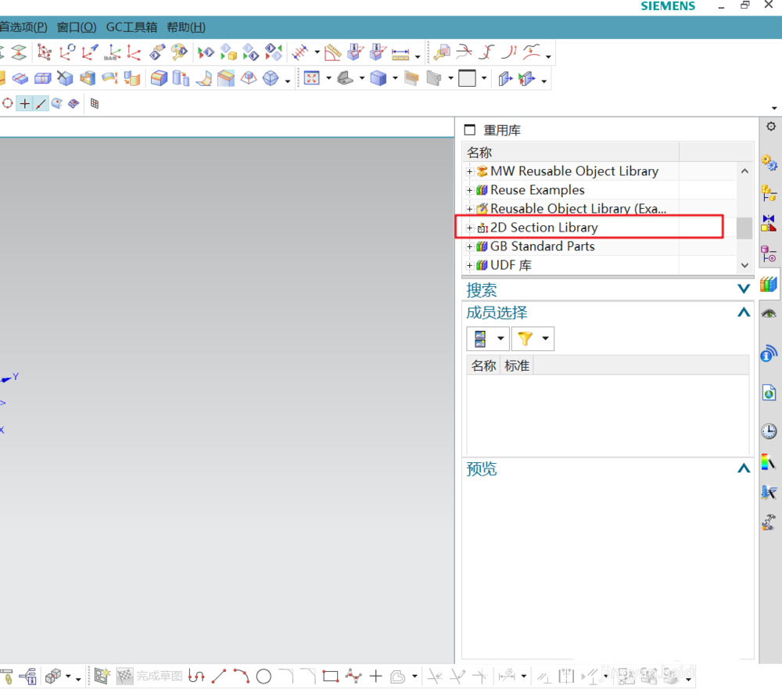Expand the 搜索 search section
782x700 pixels.
pyautogui.click(x=744, y=289)
